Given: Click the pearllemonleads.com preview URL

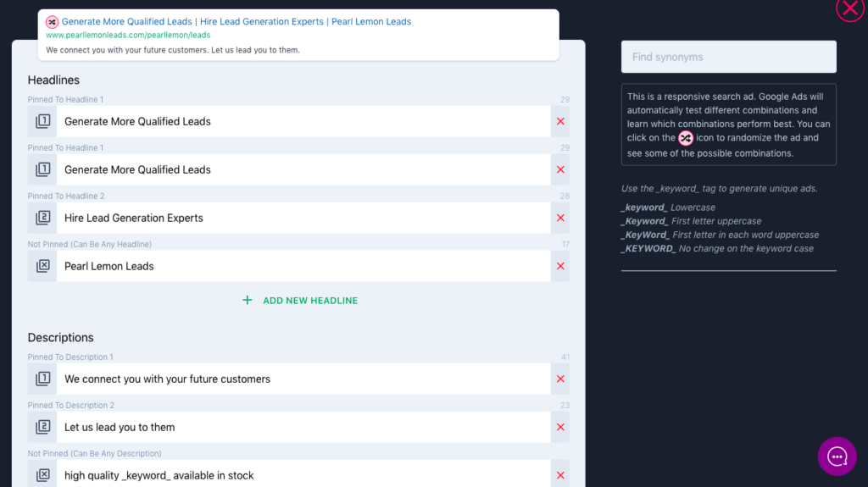Looking at the screenshot, I should 128,35.
